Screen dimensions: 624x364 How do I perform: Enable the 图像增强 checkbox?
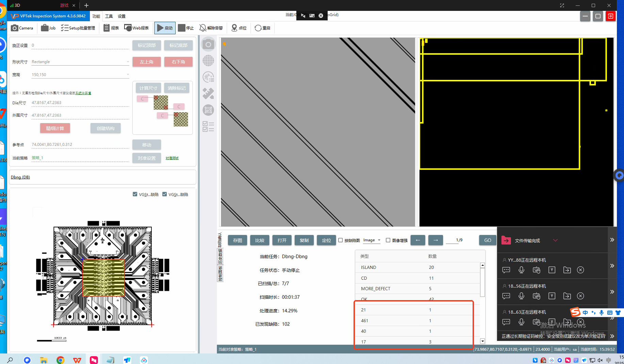[x=388, y=240]
